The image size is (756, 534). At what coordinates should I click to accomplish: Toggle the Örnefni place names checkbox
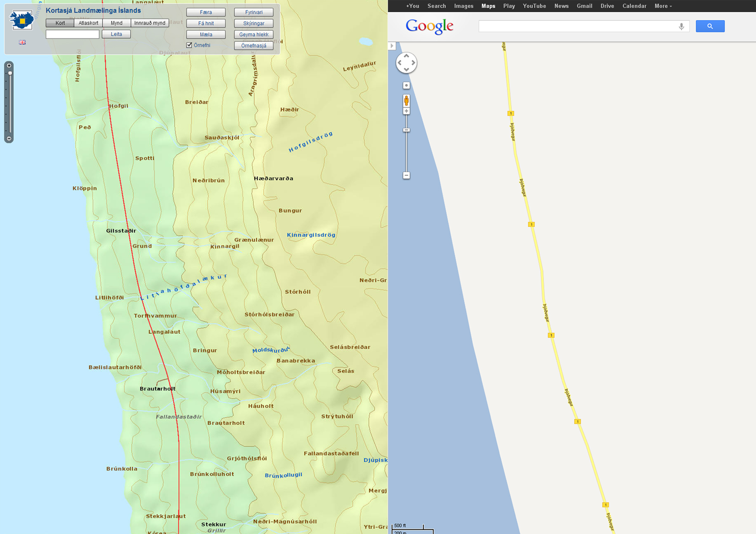click(x=189, y=45)
